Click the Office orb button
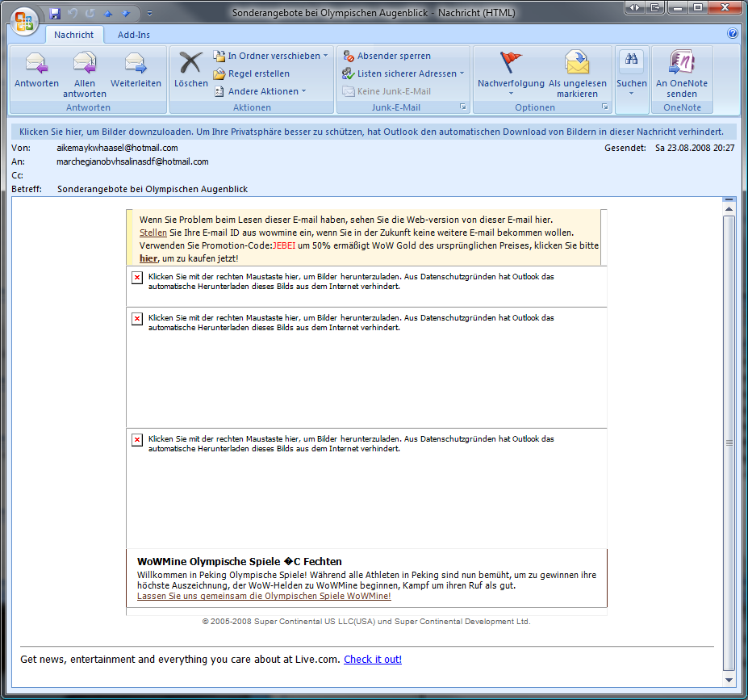Image resolution: width=748 pixels, height=700 pixels. pyautogui.click(x=24, y=22)
